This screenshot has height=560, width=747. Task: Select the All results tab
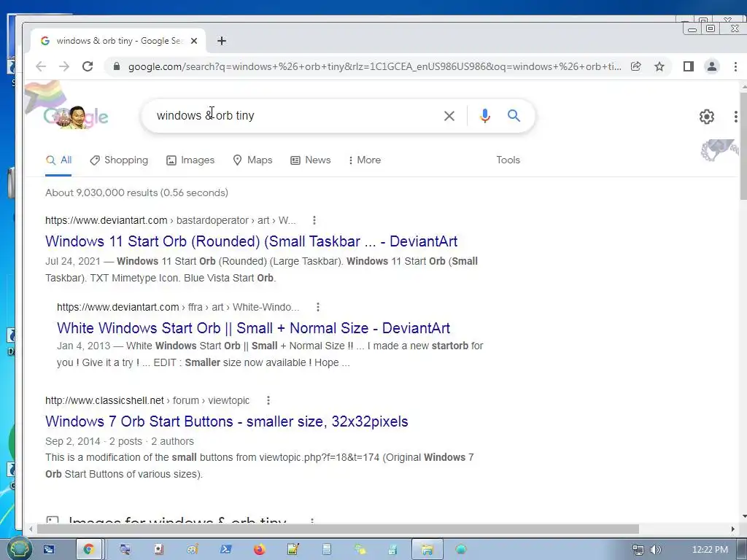pos(58,160)
